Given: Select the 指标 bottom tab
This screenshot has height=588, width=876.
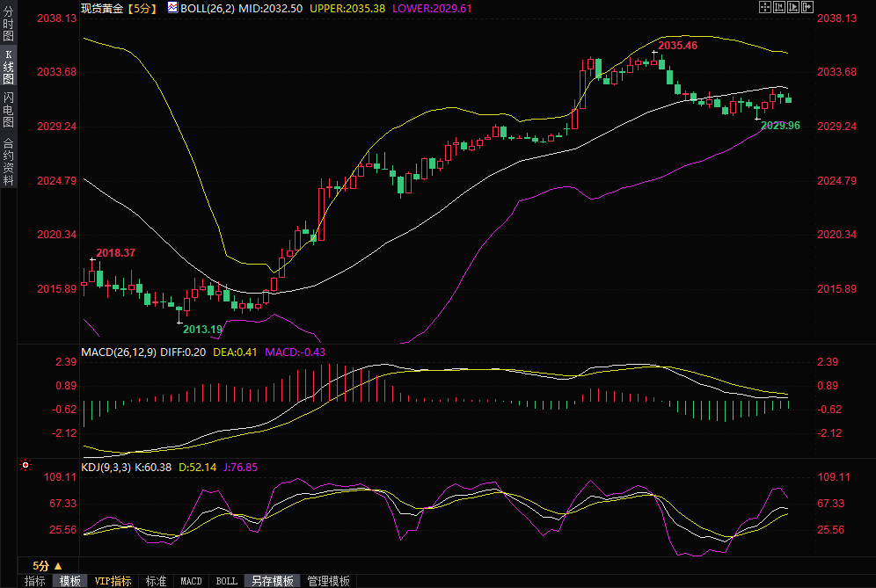Looking at the screenshot, I should pos(34,581).
